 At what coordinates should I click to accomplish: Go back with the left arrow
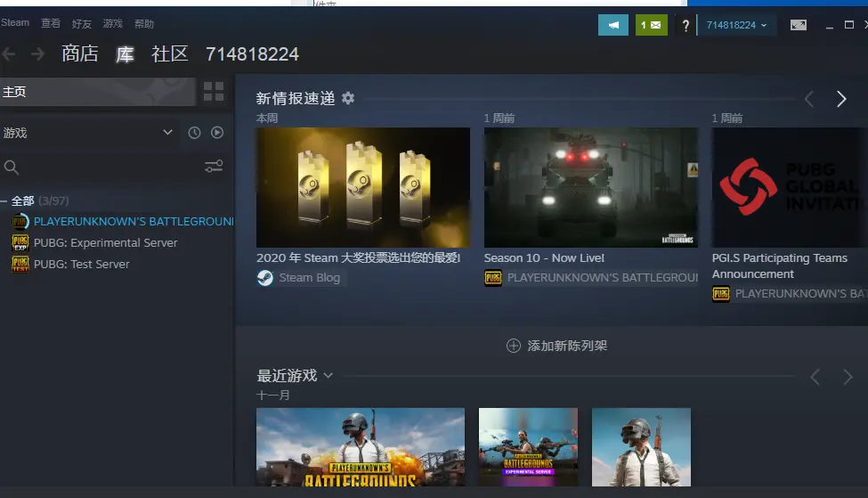[8, 53]
